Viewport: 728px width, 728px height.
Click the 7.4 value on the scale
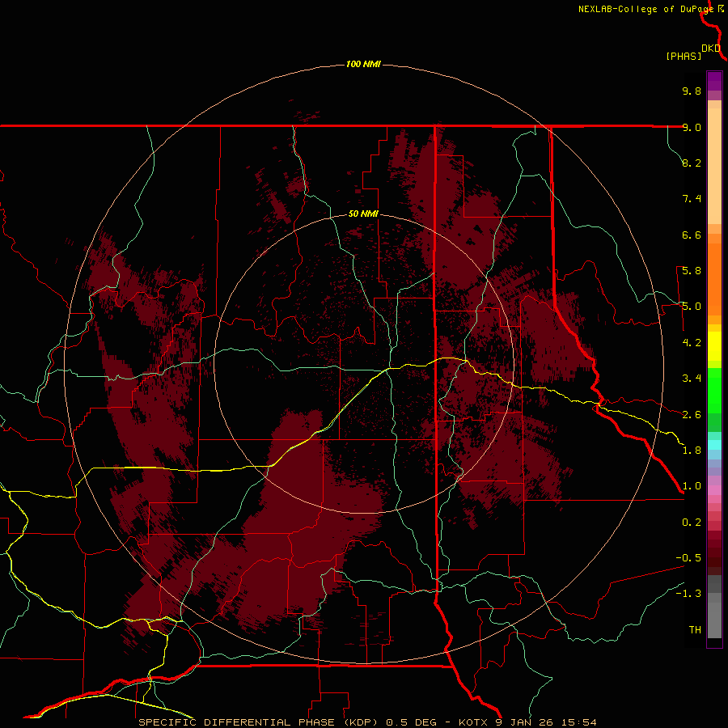[x=692, y=199]
